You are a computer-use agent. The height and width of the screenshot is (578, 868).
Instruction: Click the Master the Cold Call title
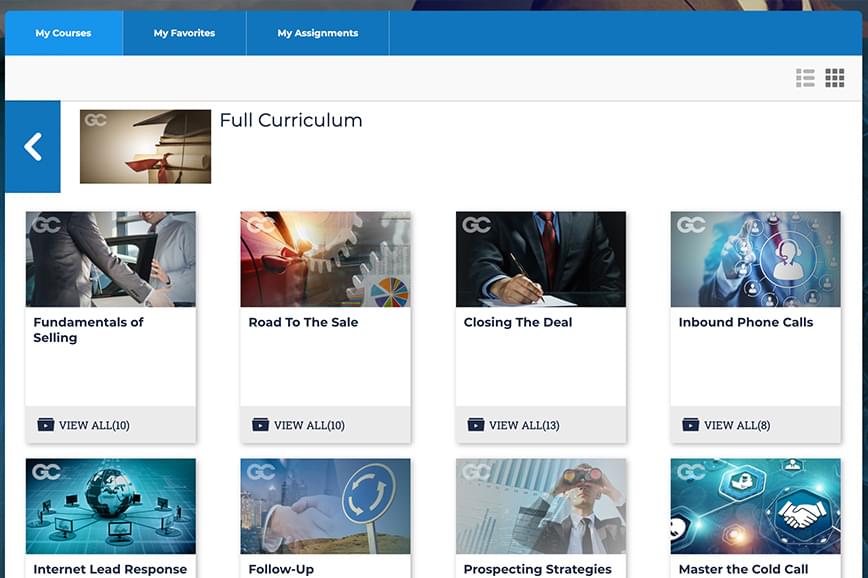(743, 569)
